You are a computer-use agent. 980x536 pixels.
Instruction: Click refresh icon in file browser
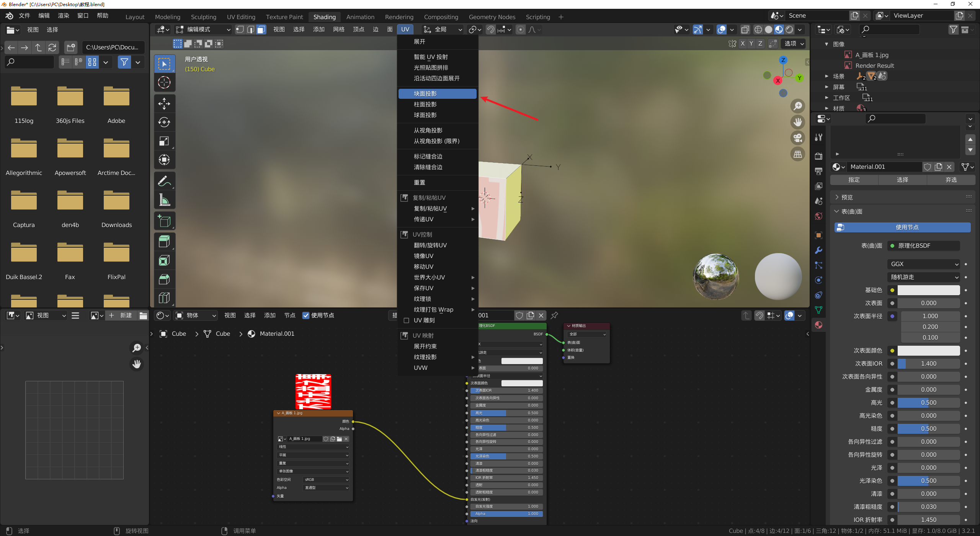52,47
